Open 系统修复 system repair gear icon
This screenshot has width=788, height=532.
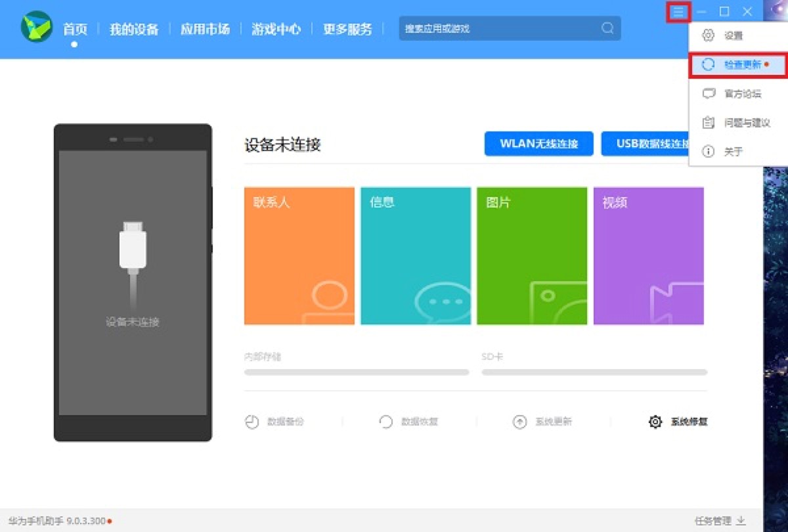point(655,422)
